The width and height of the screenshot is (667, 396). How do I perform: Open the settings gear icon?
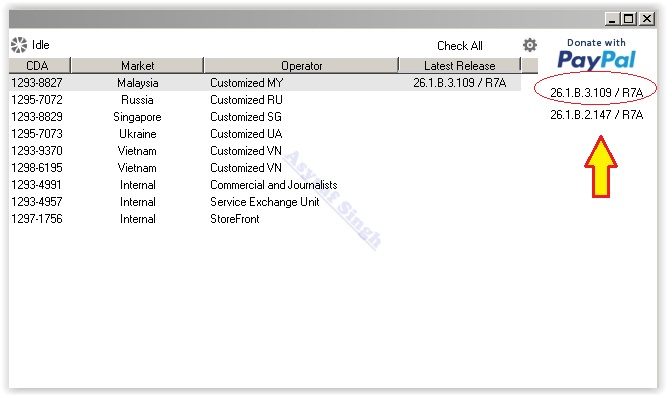[530, 45]
